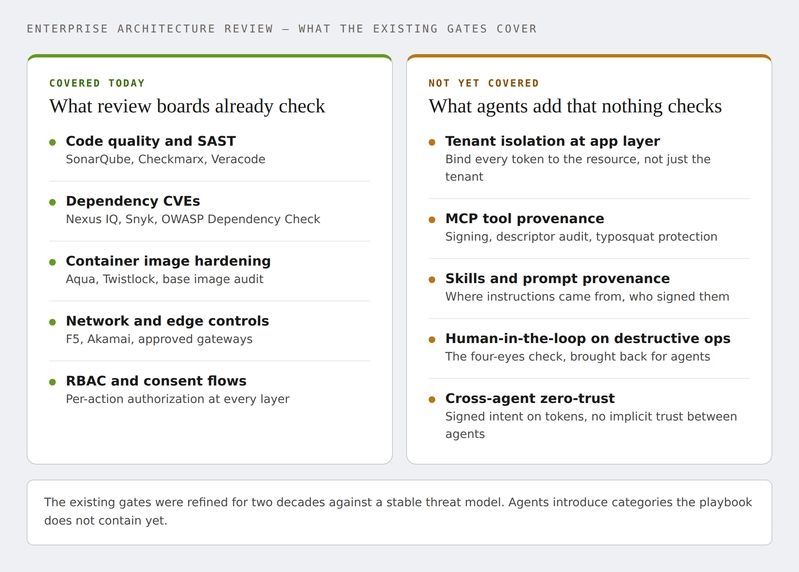
Task: Click the green bullet by Network and edge controls
Action: coord(52,322)
